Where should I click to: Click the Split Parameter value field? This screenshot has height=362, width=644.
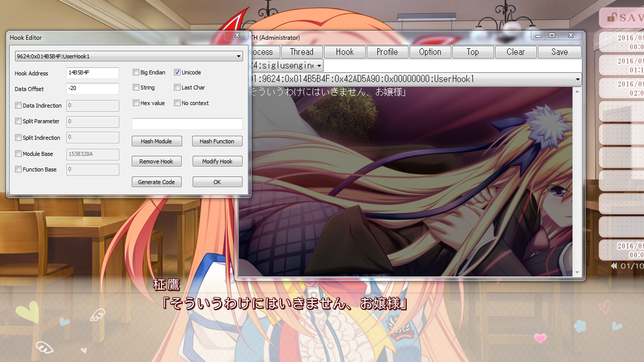93,121
